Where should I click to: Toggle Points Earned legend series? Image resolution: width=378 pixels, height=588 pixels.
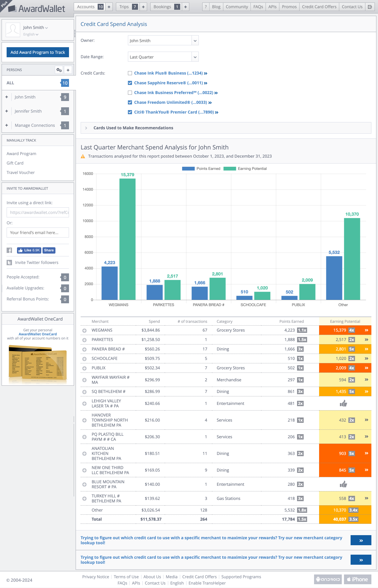pos(201,169)
